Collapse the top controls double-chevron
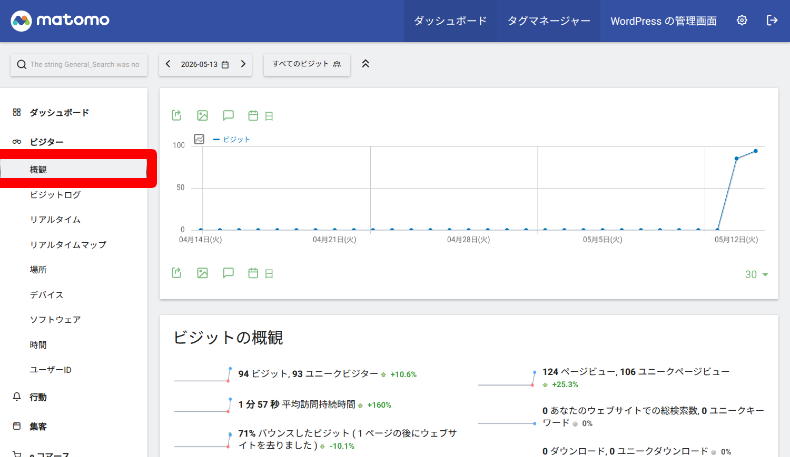 pyautogui.click(x=365, y=64)
